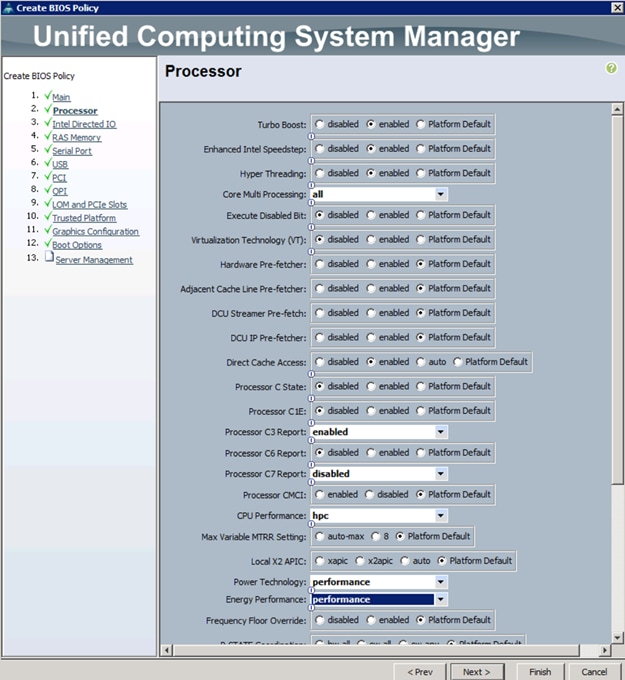The image size is (625, 680).
Task: Enable Virtualization Technology (VT)
Action: pyautogui.click(x=371, y=239)
